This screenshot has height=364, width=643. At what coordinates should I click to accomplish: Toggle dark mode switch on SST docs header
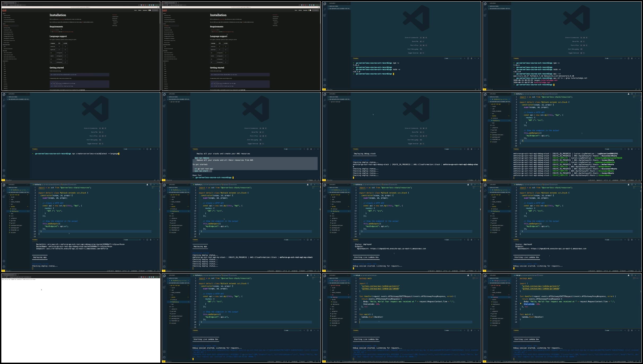150,10
